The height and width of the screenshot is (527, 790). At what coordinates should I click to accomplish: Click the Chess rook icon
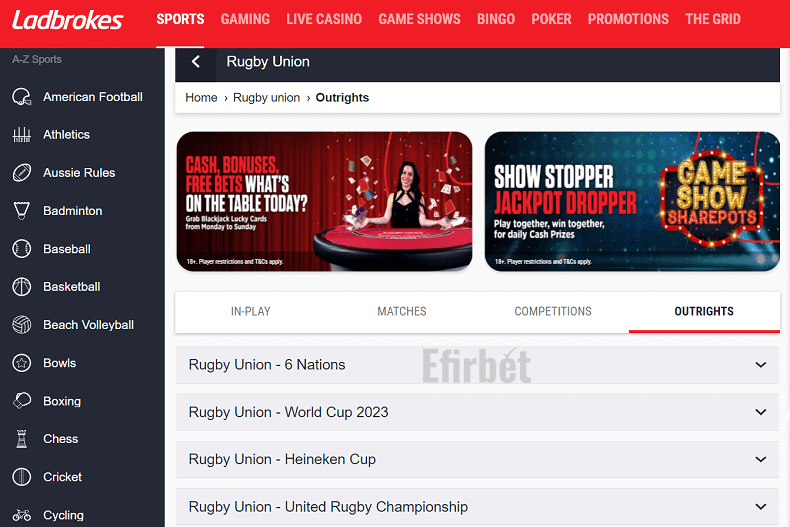pyautogui.click(x=22, y=439)
